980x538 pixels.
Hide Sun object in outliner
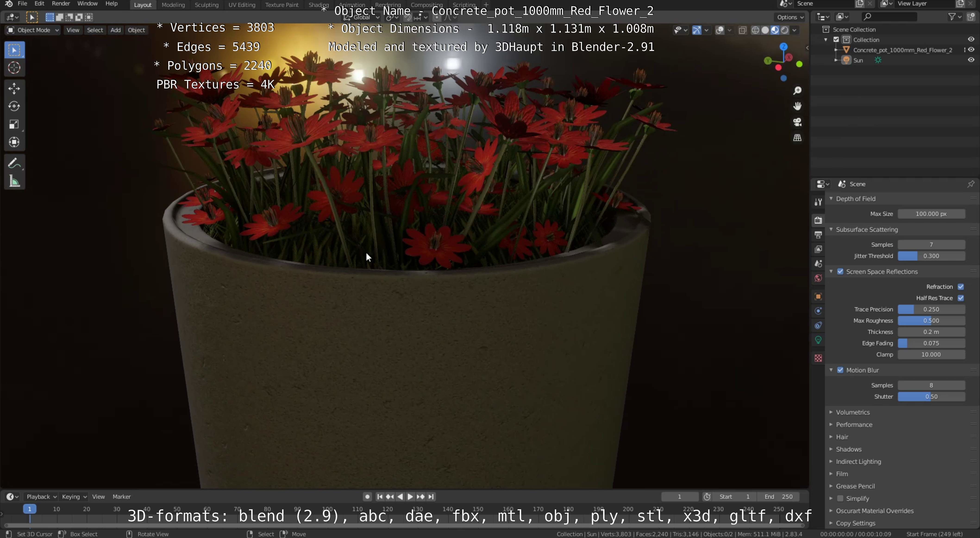pyautogui.click(x=971, y=60)
